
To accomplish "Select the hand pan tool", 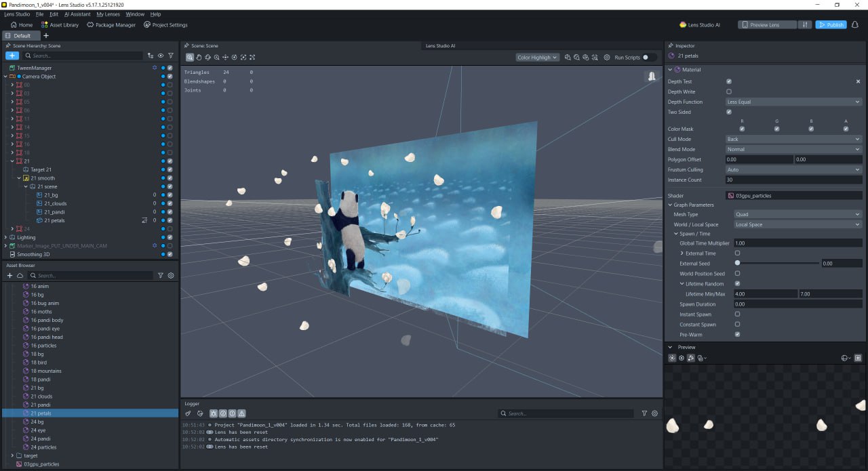I will 199,58.
